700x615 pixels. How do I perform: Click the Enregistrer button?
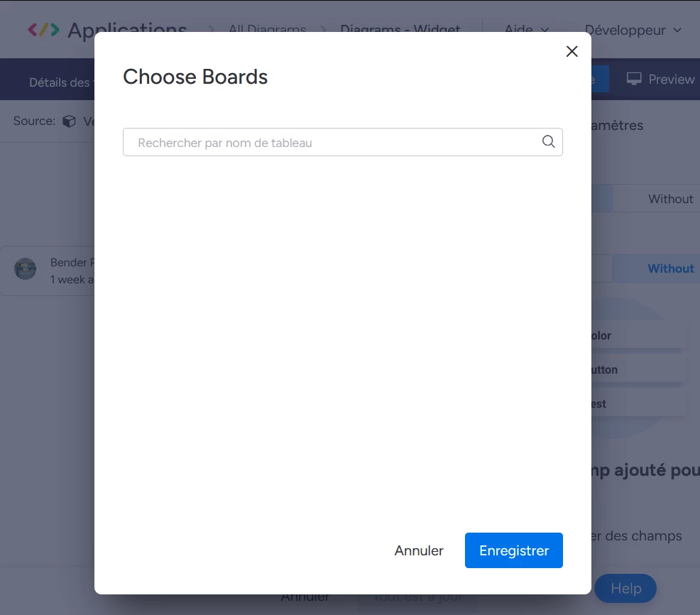point(513,550)
